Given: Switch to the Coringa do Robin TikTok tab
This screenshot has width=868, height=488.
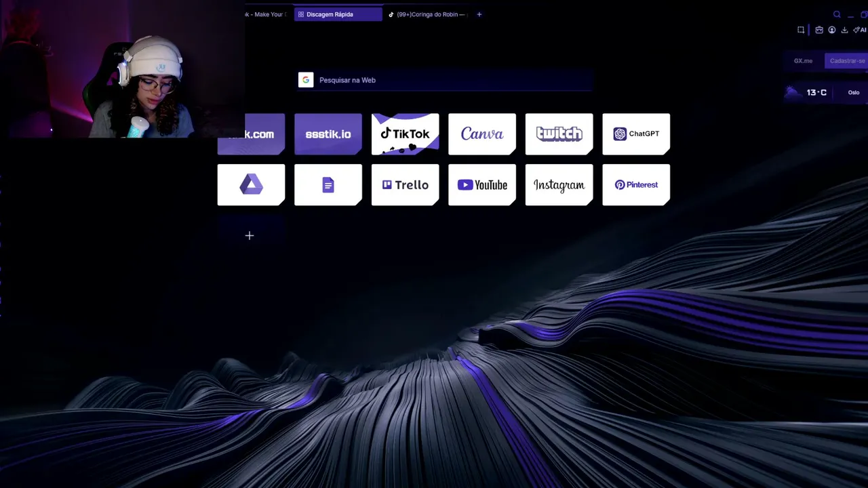Looking at the screenshot, I should point(429,14).
